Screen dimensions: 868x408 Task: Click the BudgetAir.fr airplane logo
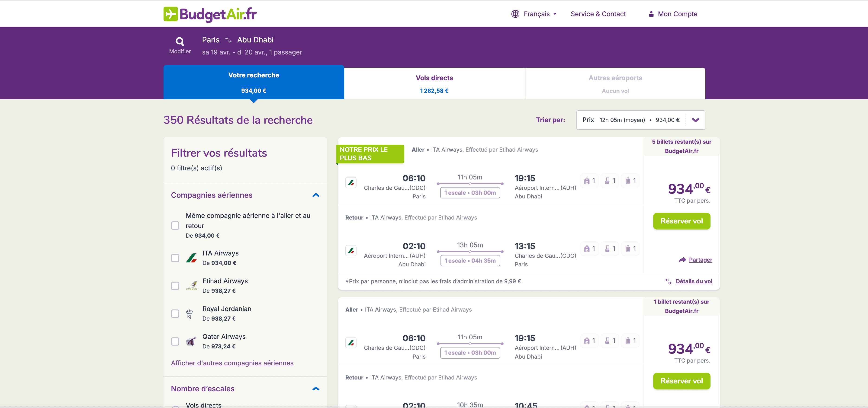[170, 14]
